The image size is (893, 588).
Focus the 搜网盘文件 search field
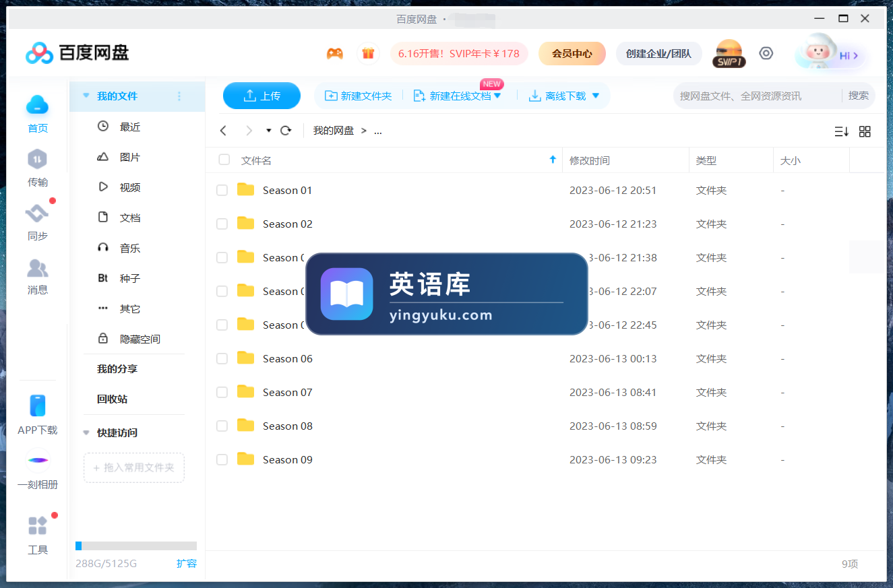758,96
